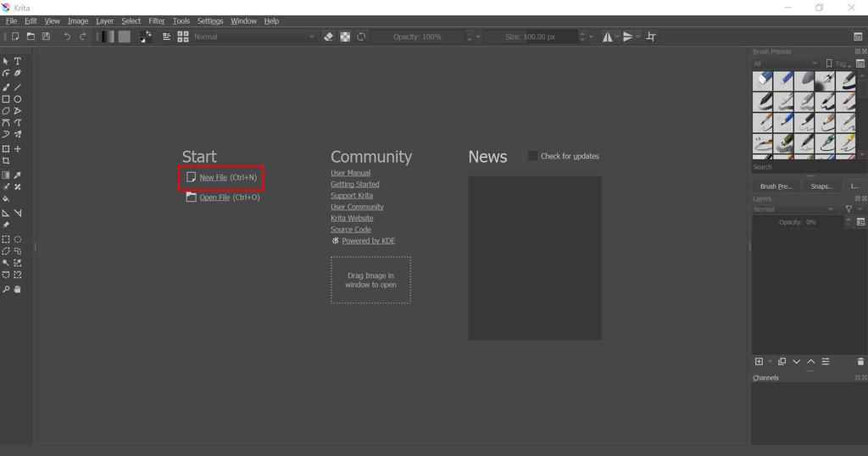Select the Assistant tool
This screenshot has width=868, height=456.
pyautogui.click(x=6, y=213)
